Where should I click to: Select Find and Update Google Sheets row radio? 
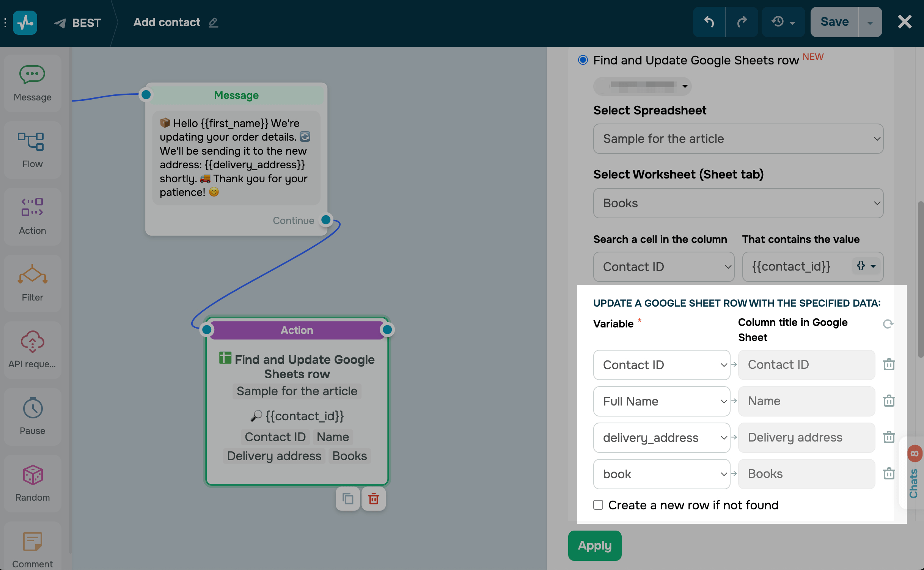tap(583, 60)
